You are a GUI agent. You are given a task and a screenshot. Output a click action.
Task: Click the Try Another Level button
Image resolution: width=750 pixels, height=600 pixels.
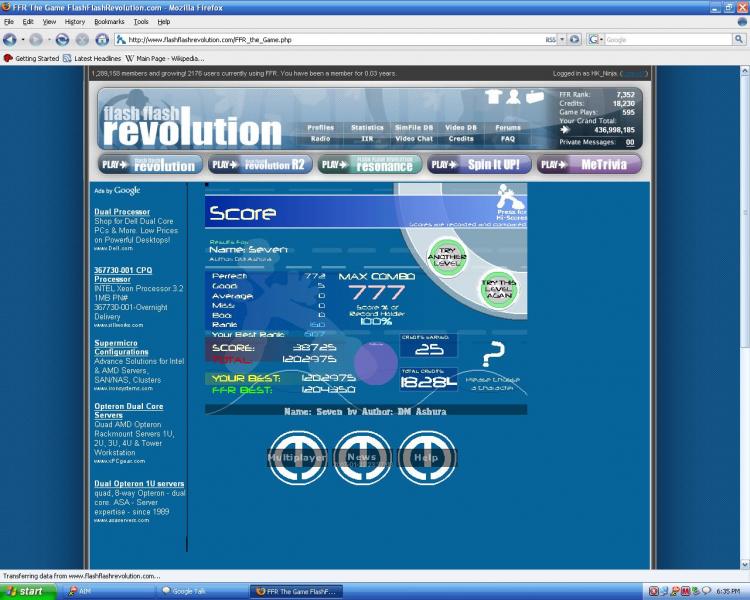click(447, 258)
